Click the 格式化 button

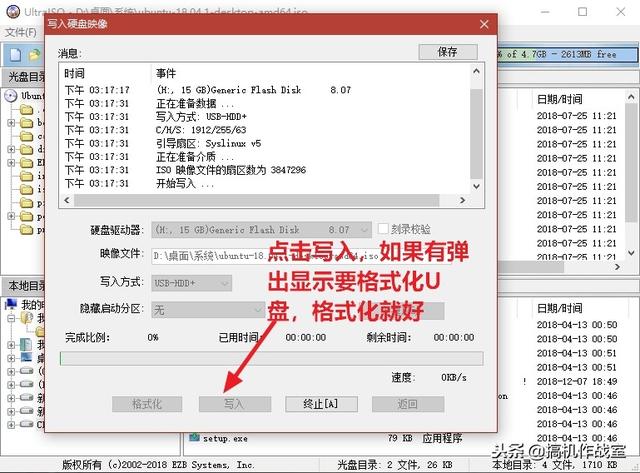click(x=147, y=404)
